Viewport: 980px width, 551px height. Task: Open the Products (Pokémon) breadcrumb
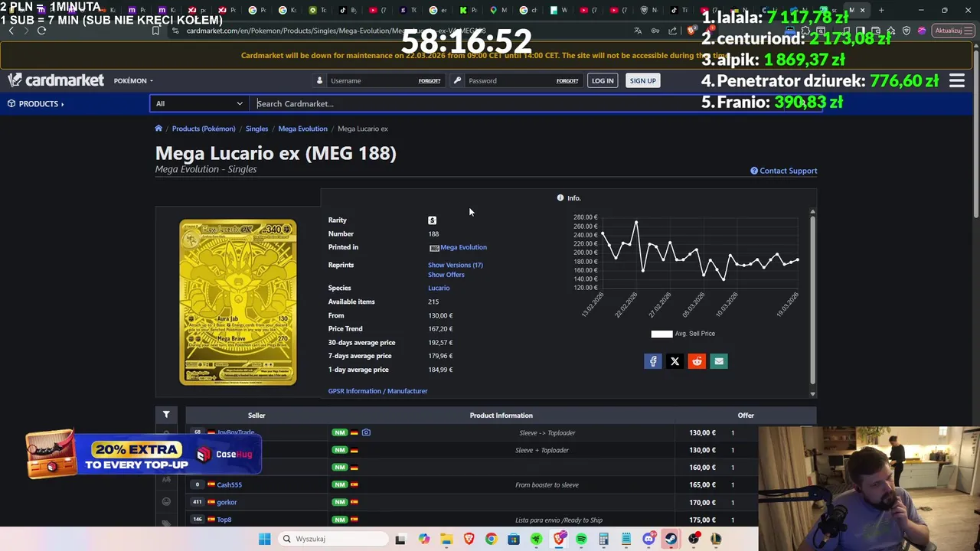coord(204,129)
